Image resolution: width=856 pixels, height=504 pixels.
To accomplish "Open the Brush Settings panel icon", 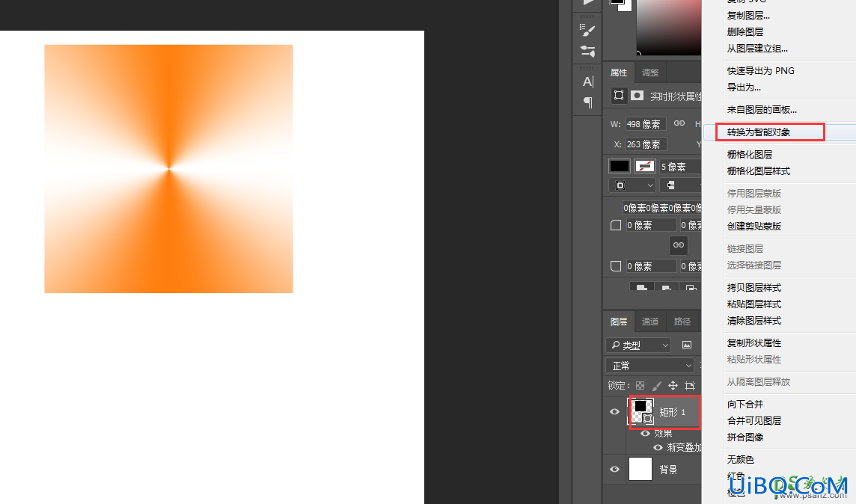I will pyautogui.click(x=587, y=31).
